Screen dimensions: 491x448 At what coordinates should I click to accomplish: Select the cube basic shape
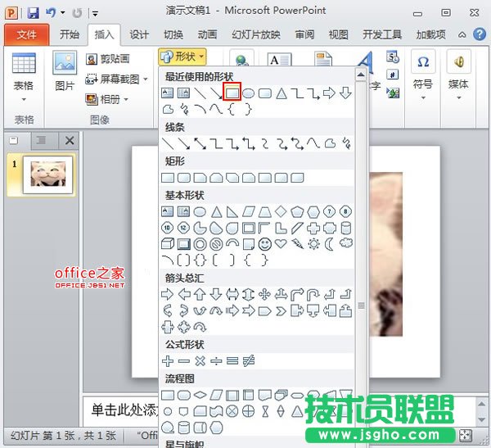(168, 244)
